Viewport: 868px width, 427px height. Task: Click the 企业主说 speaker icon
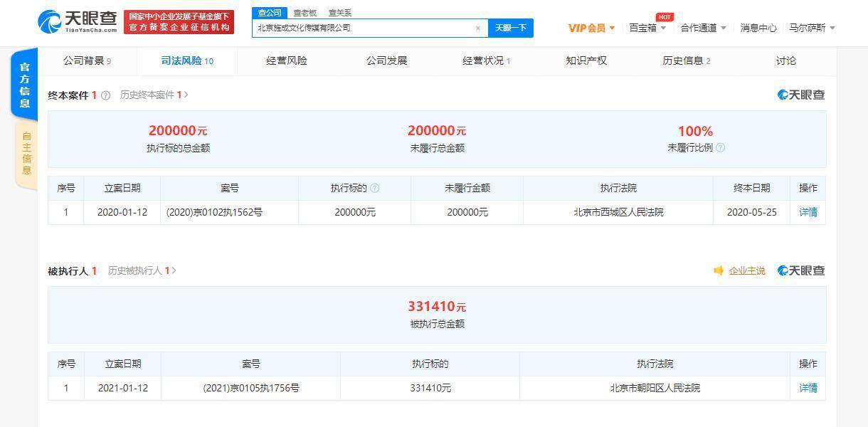point(719,271)
